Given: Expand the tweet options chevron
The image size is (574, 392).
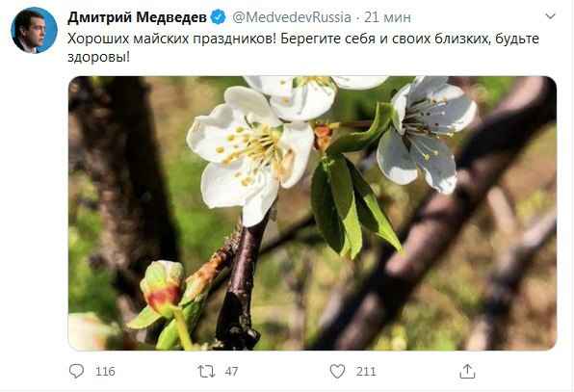Looking at the screenshot, I should 550,16.
